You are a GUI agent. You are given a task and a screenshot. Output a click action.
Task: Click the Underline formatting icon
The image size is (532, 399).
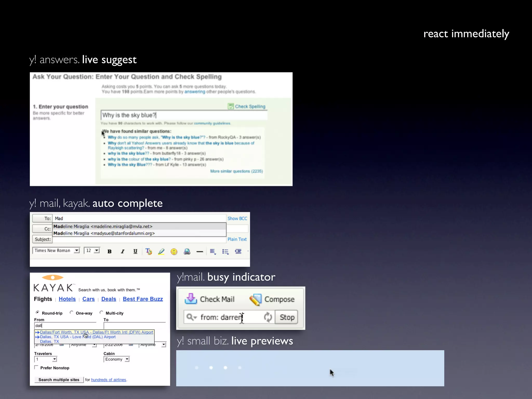135,251
